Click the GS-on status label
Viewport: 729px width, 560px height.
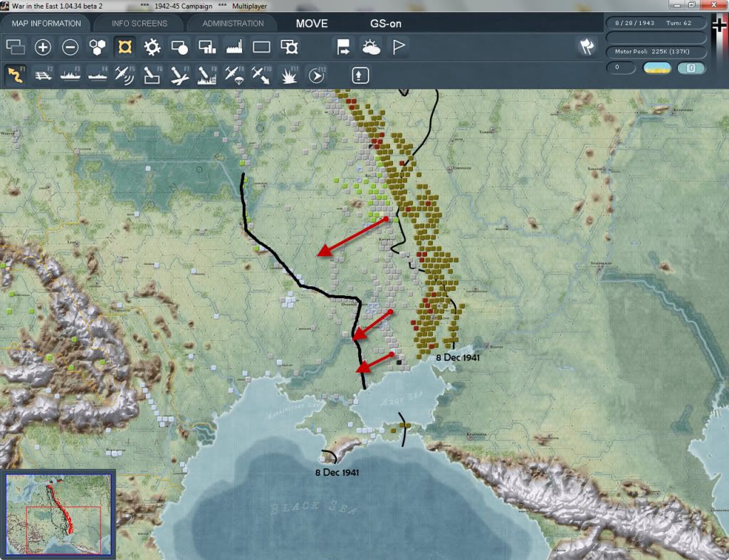tap(385, 23)
